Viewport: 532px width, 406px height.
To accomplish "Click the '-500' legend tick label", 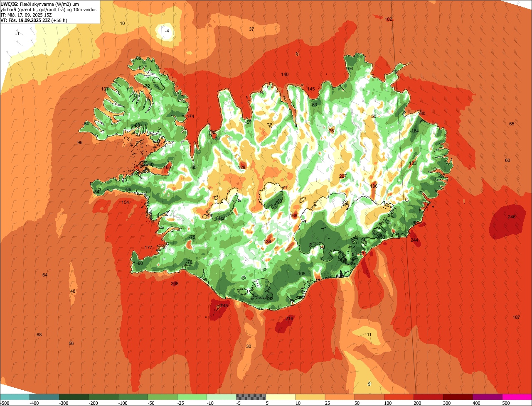I will coord(5,403).
